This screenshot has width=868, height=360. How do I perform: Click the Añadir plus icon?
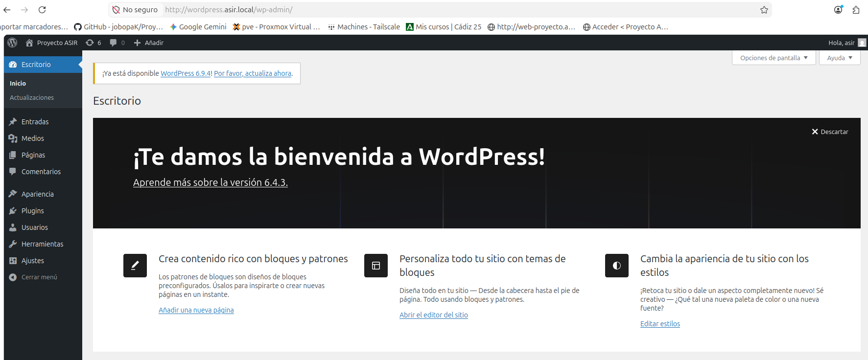coord(137,43)
